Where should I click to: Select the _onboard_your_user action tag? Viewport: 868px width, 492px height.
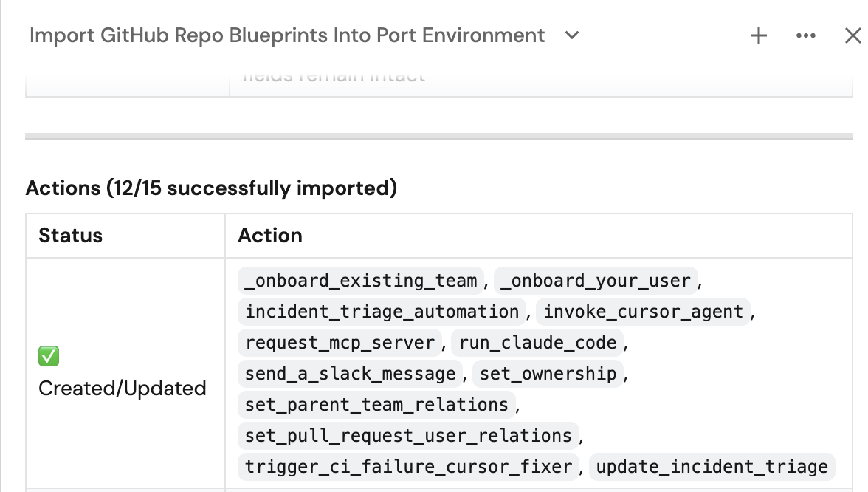[x=596, y=281]
